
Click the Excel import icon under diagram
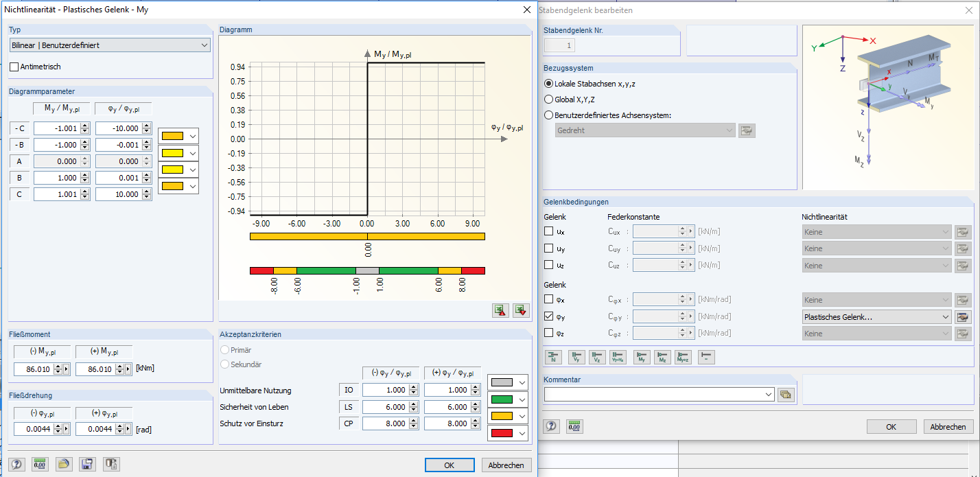coord(500,310)
